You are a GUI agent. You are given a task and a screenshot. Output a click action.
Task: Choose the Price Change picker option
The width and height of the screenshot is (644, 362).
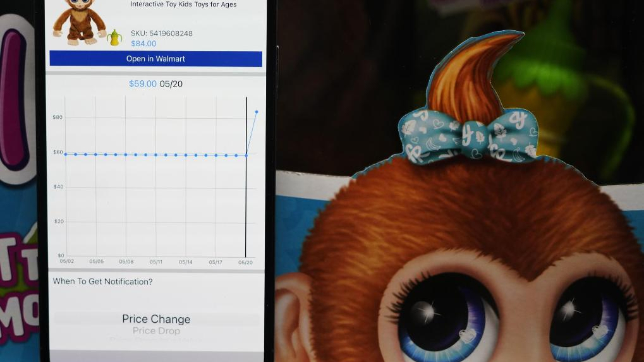156,319
